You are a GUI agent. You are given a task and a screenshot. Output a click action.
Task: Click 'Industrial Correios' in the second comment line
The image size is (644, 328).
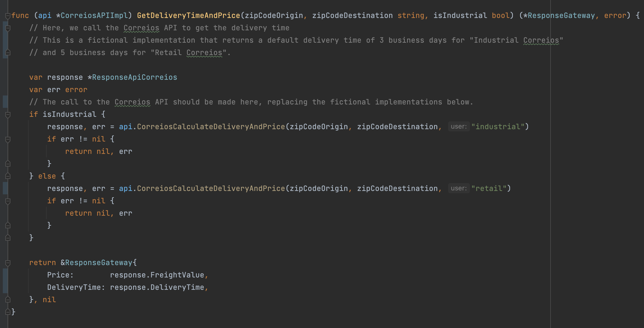pos(516,40)
